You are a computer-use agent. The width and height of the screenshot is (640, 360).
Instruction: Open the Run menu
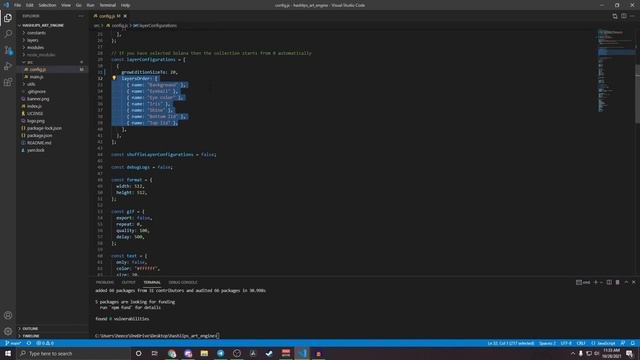pyautogui.click(x=90, y=5)
